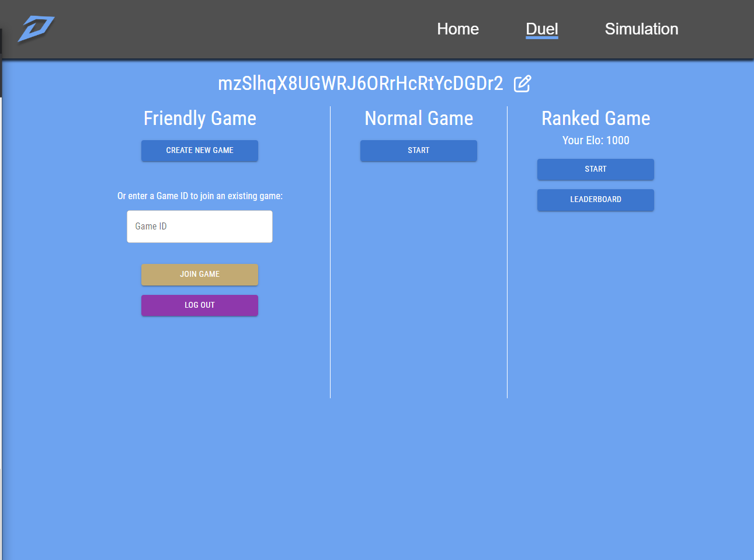Open the LEADERBOARD for ranked games

coord(595,199)
